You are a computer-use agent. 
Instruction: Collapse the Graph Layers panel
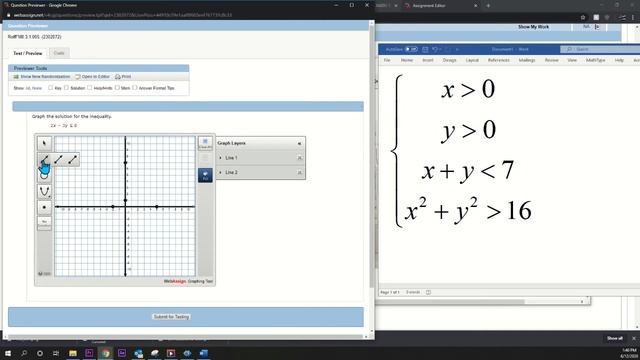pos(299,144)
